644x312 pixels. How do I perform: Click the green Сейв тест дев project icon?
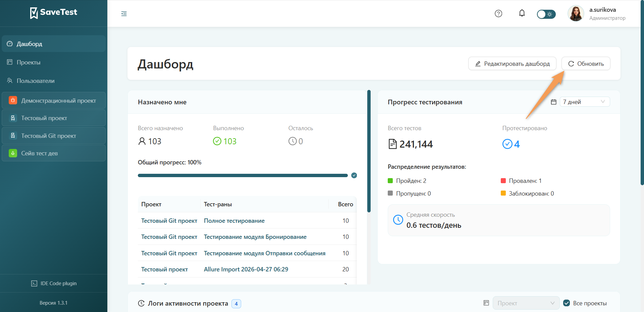pos(13,153)
